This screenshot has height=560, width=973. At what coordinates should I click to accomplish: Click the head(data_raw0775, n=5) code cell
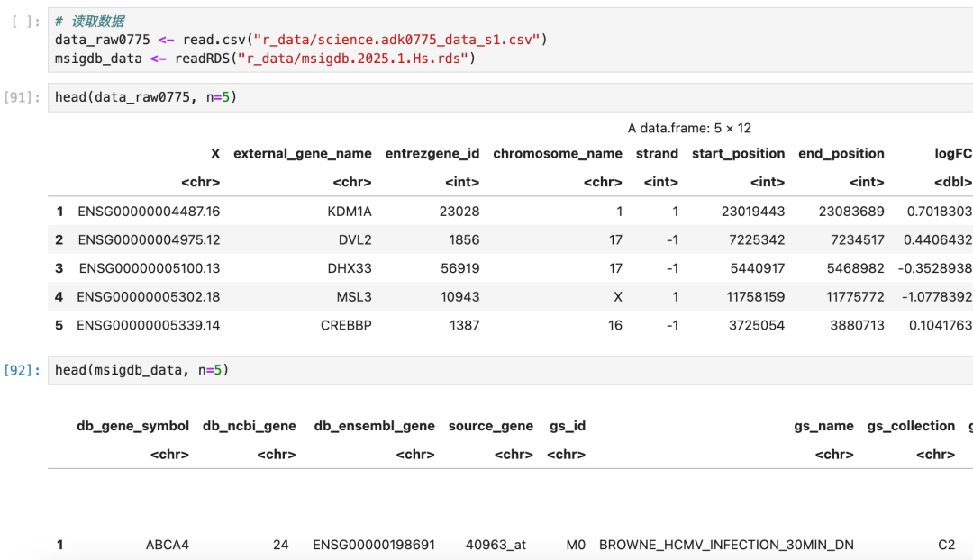point(510,97)
